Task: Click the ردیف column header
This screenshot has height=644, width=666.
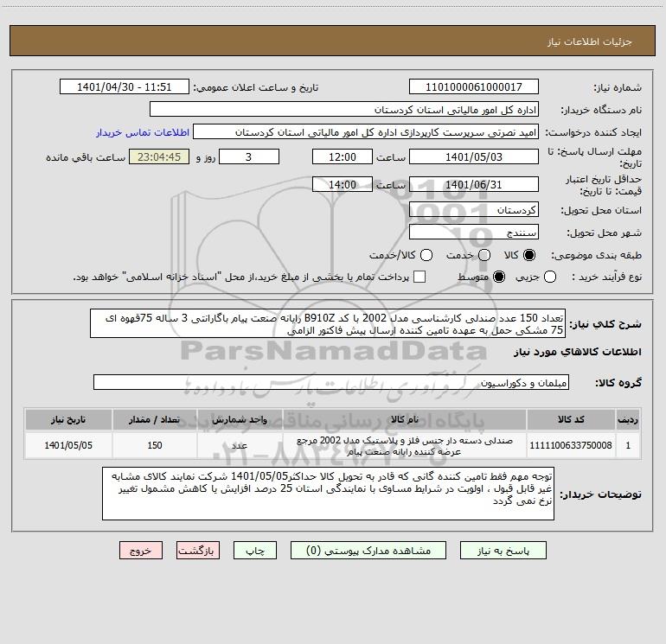Action: (x=628, y=419)
